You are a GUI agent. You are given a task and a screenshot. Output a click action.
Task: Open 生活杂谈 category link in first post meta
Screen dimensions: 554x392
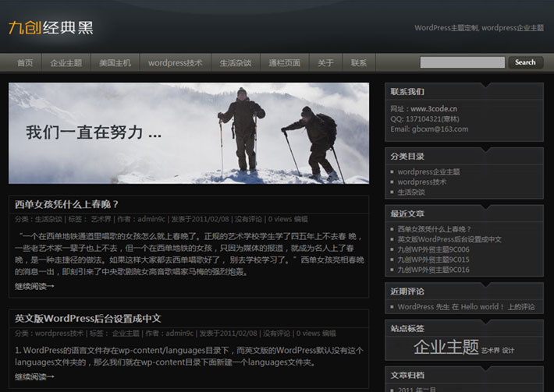[x=48, y=219]
